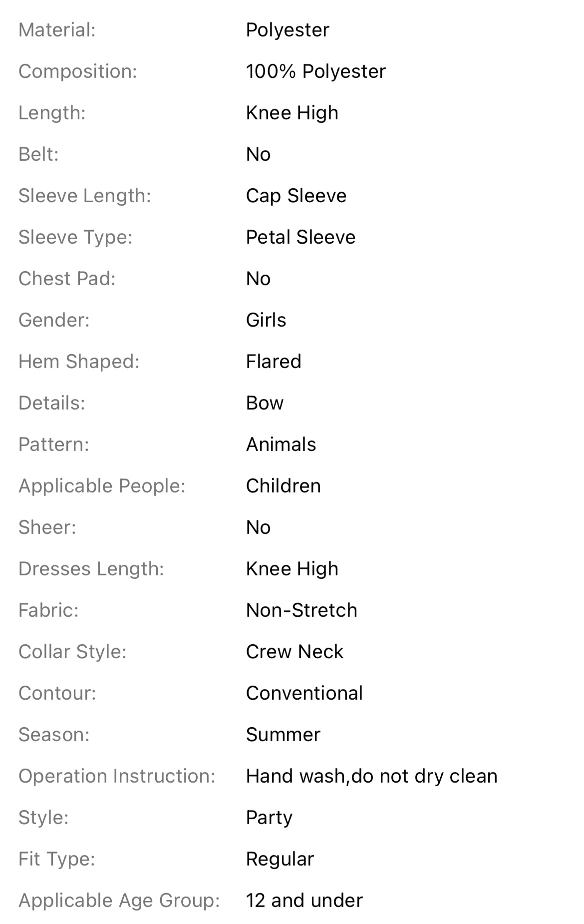Tap the Children value

pos(283,486)
